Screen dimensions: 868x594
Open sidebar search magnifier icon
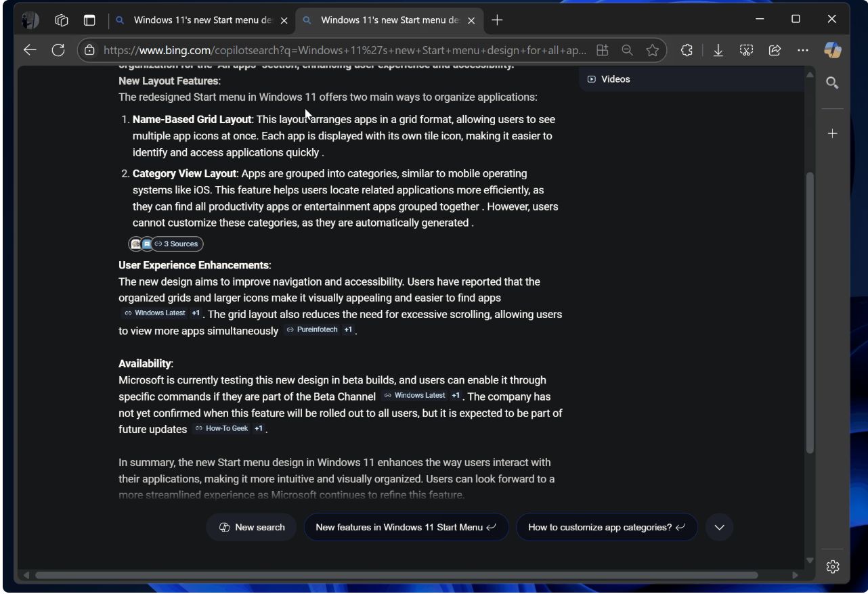tap(833, 83)
